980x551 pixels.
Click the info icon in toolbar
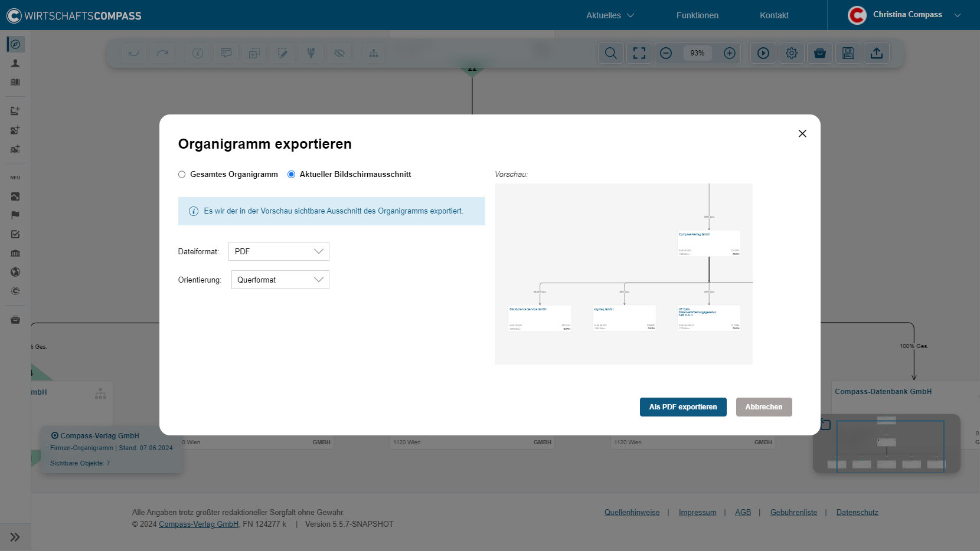click(x=198, y=53)
